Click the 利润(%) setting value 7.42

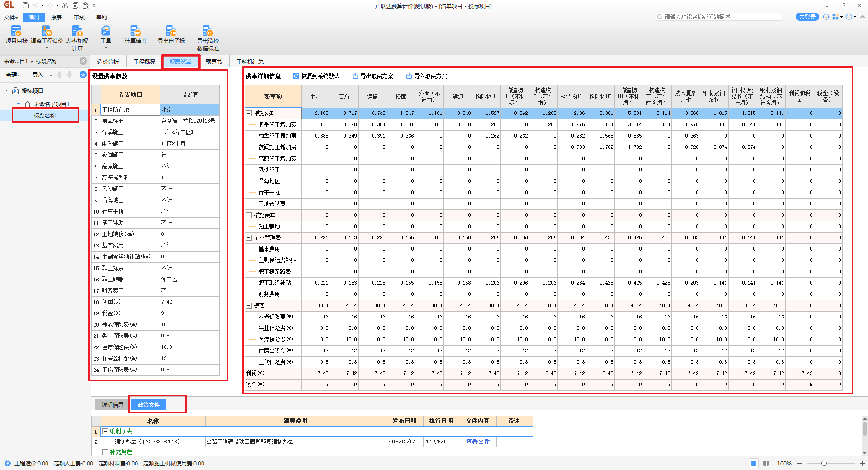click(x=190, y=302)
